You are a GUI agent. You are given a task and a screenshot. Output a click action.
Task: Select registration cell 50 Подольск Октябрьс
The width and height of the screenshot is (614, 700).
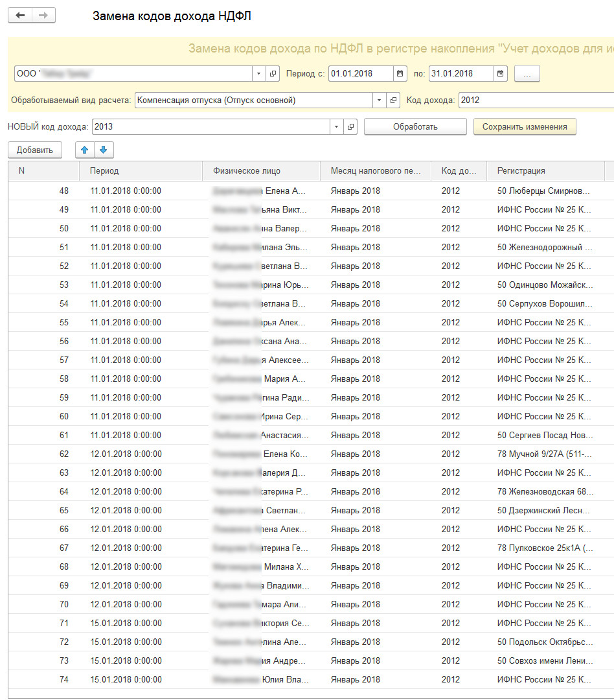point(545,642)
